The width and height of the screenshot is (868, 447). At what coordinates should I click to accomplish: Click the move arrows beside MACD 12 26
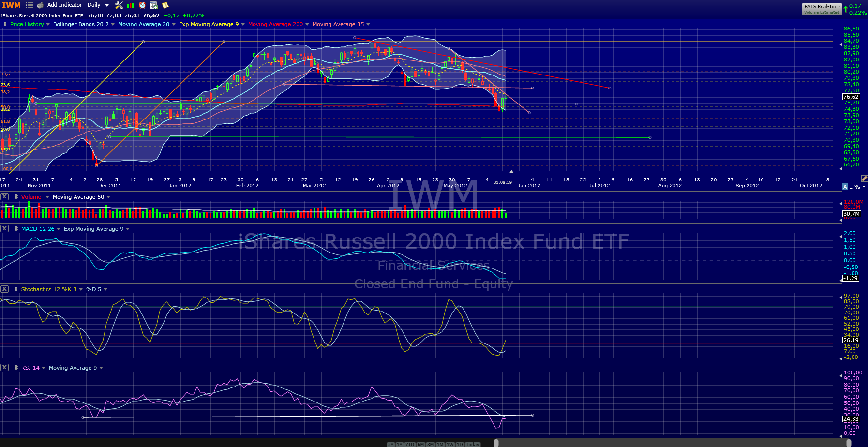click(x=16, y=229)
